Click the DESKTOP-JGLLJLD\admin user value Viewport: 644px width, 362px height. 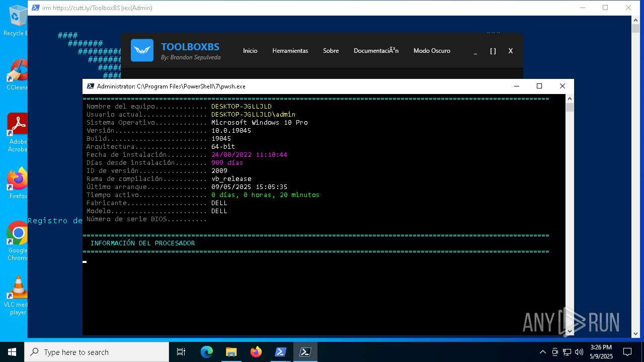[253, 115]
